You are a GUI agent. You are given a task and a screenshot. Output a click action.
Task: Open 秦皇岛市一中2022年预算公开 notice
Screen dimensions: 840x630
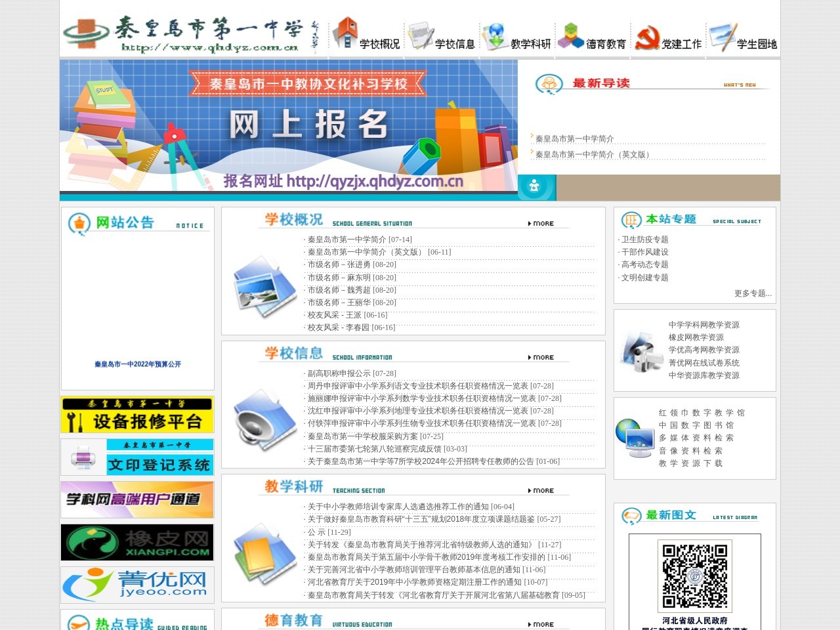click(138, 364)
